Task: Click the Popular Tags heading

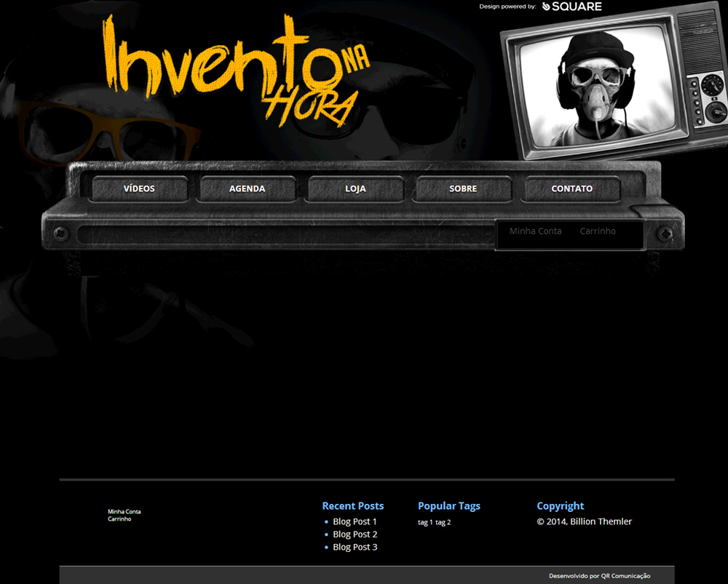Action: click(449, 506)
